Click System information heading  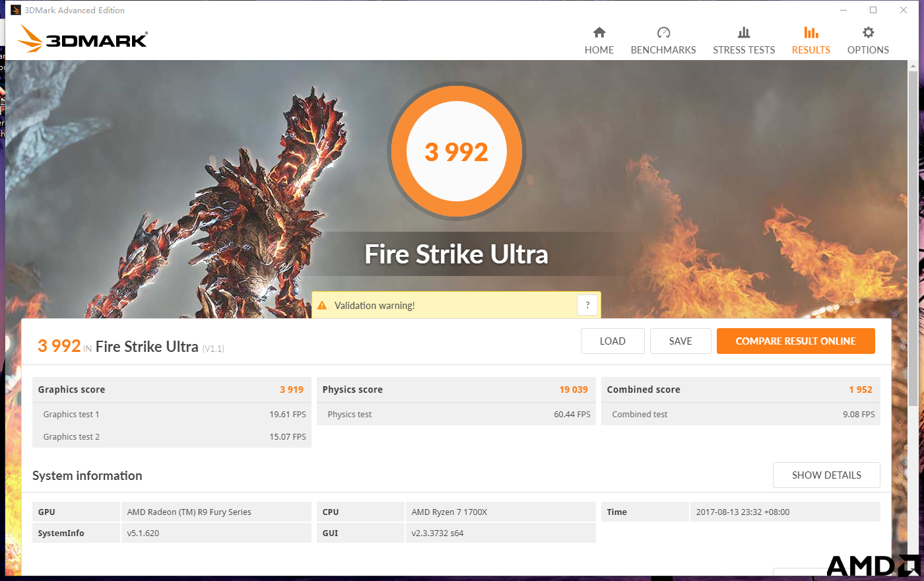click(87, 476)
